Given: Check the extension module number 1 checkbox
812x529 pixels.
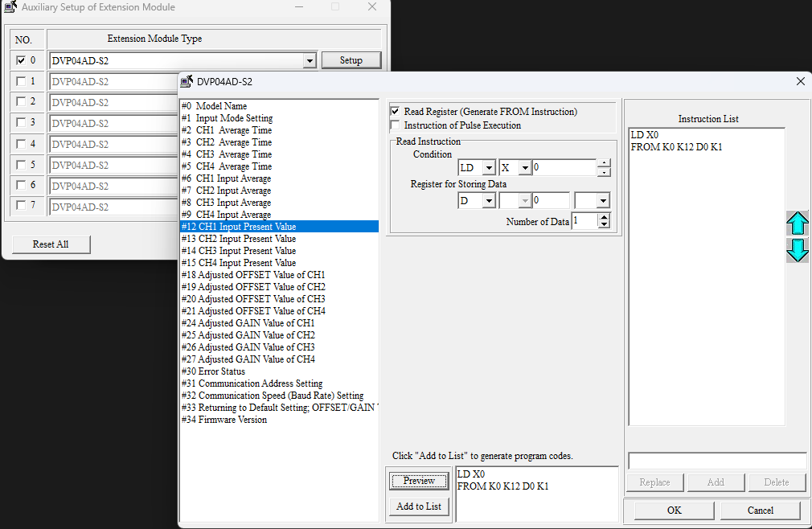Looking at the screenshot, I should tap(20, 81).
